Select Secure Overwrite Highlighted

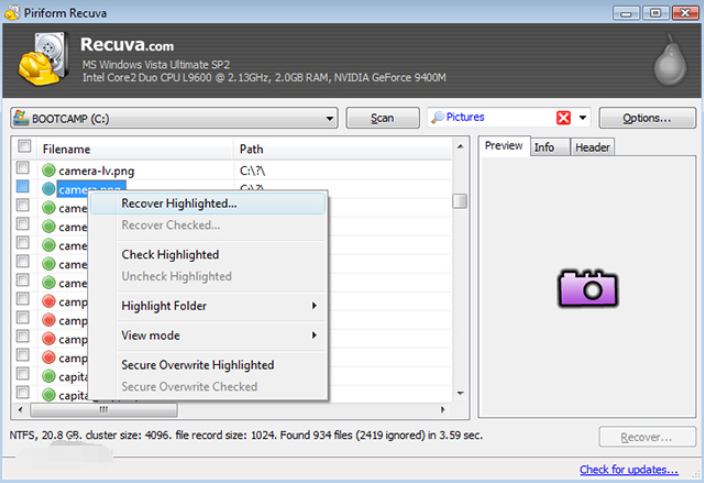point(208,365)
